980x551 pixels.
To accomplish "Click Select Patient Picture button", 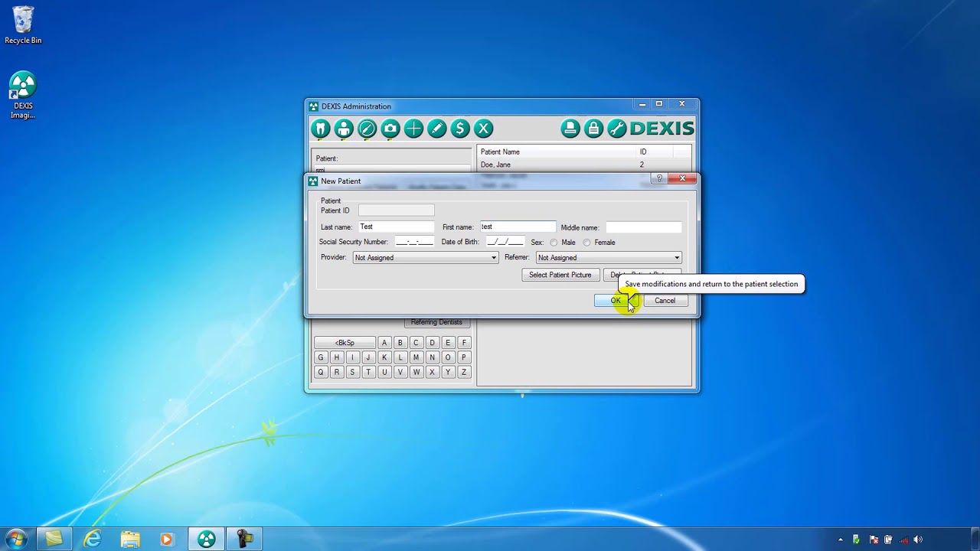I will [560, 275].
